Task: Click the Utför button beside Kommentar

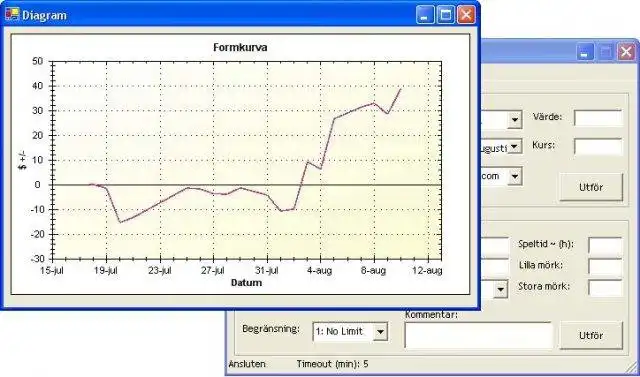Action: [591, 335]
